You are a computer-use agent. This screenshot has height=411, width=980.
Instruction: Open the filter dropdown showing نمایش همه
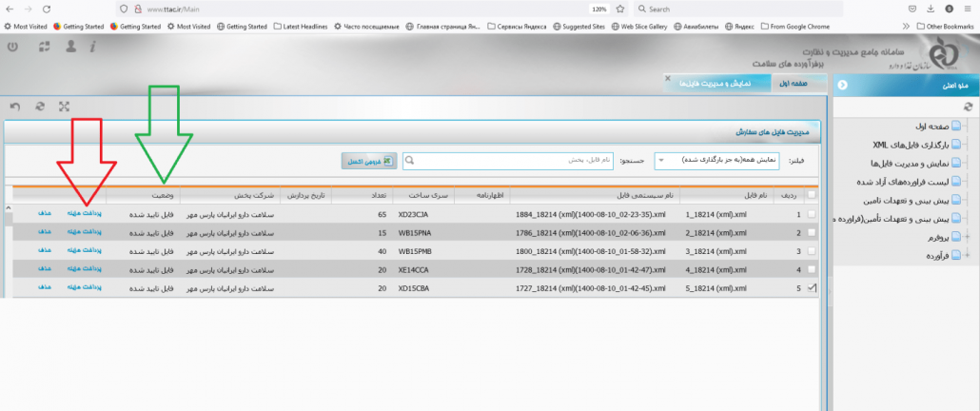tap(660, 161)
